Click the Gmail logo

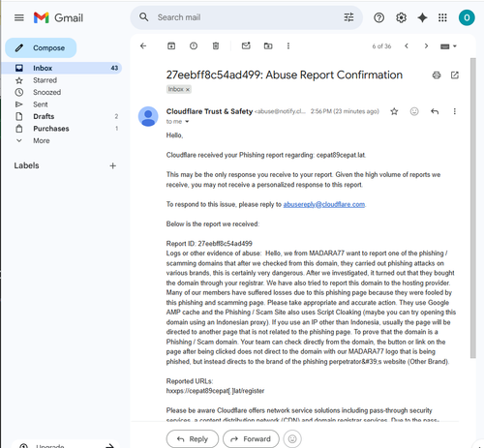coord(58,17)
